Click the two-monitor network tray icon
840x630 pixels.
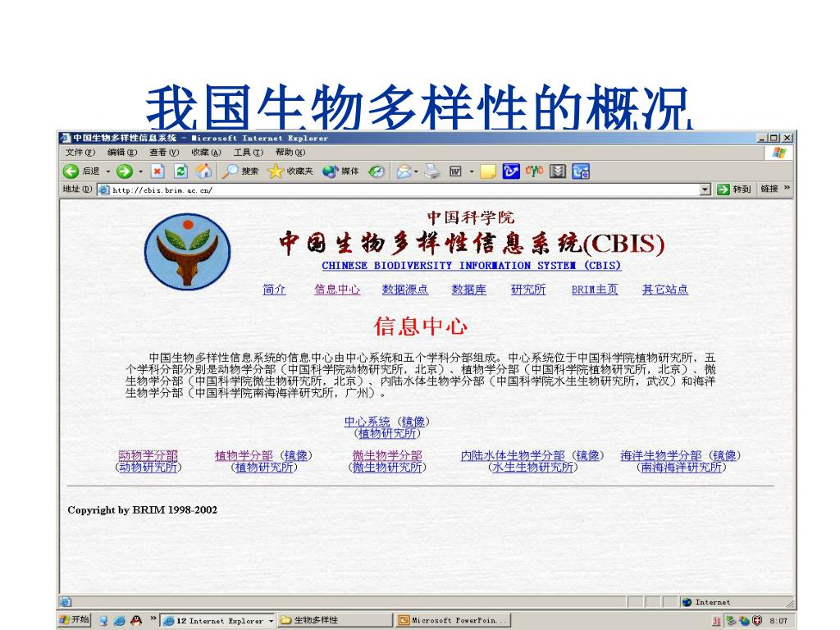click(731, 620)
